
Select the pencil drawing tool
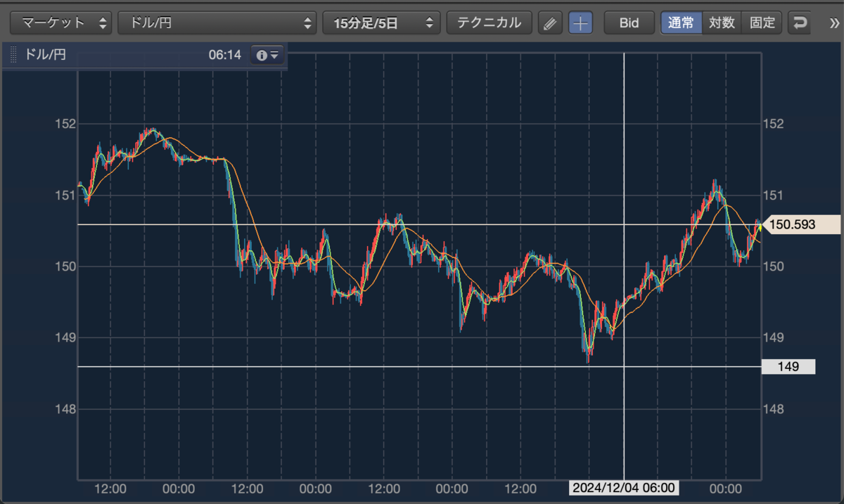(x=550, y=23)
